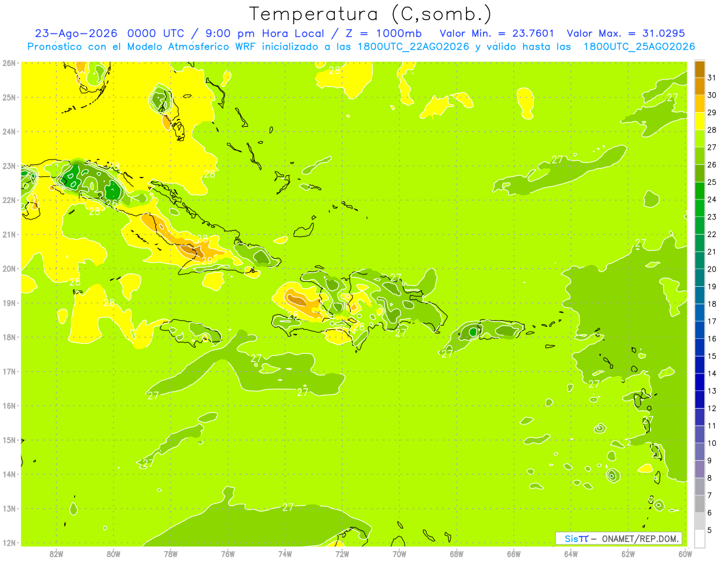The width and height of the screenshot is (728, 562).
Task: Click the 19N latitude axis label
Action: [8, 303]
